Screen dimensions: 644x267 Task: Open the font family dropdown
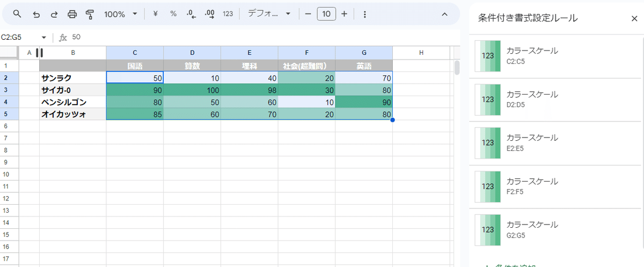[269, 14]
